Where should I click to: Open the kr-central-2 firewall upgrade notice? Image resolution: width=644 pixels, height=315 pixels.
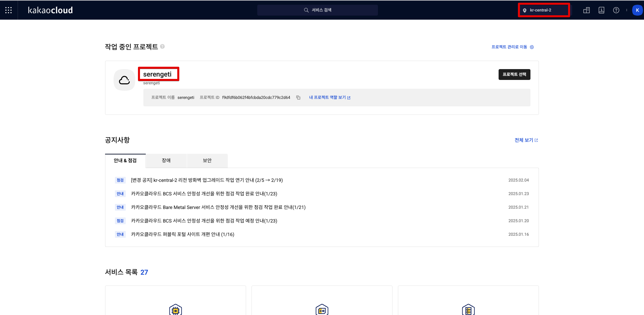(x=207, y=180)
